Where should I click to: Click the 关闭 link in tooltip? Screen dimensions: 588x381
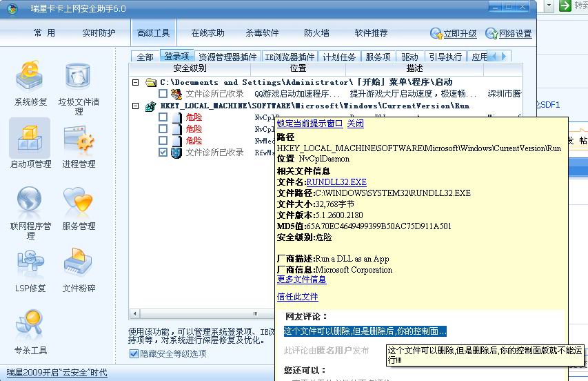coord(355,124)
